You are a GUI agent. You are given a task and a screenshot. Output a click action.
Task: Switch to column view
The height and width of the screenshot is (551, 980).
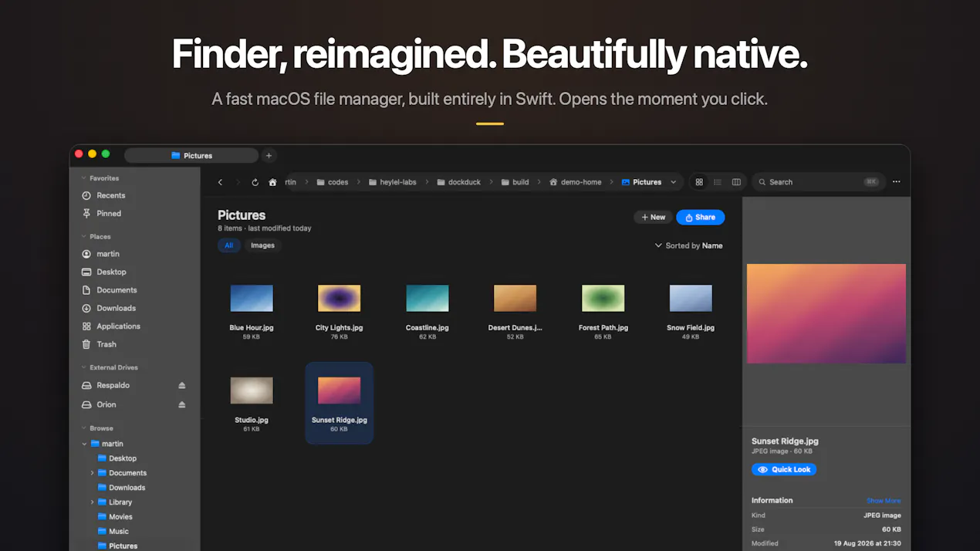click(x=736, y=182)
